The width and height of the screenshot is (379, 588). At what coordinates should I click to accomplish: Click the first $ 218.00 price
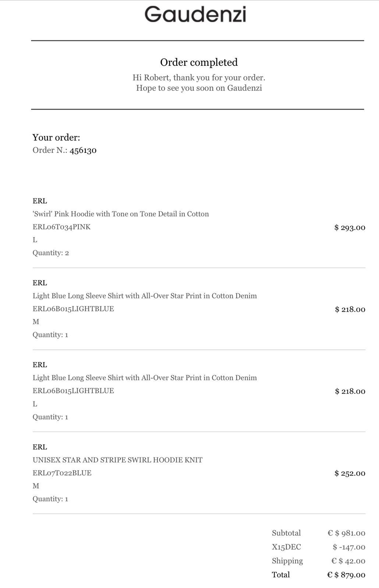click(350, 309)
